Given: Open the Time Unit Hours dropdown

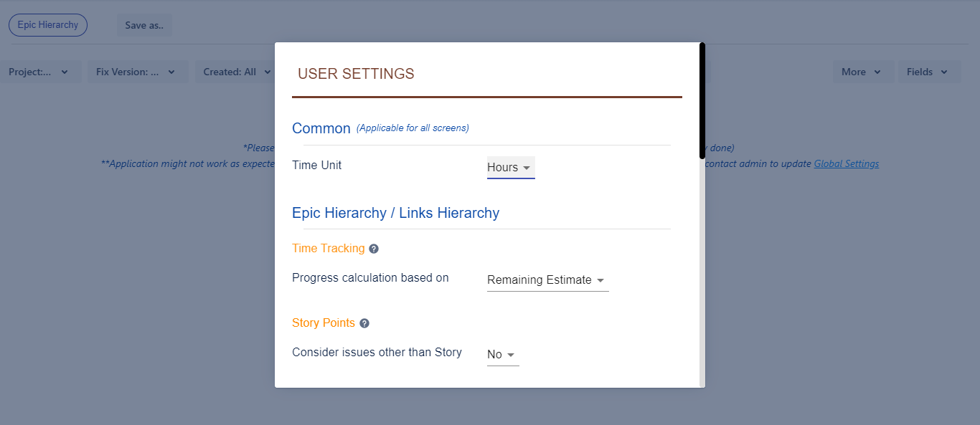Looking at the screenshot, I should pyautogui.click(x=511, y=167).
